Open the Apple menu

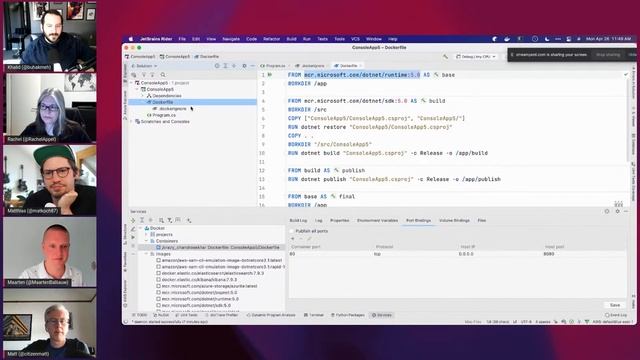131,39
